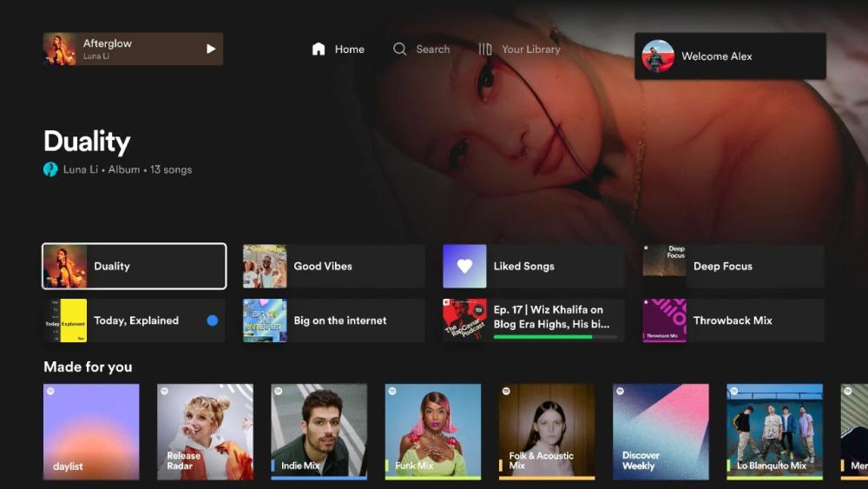Click the blue new-episode dot on Today, Explained
Screen dimensions: 868x489
tap(212, 320)
